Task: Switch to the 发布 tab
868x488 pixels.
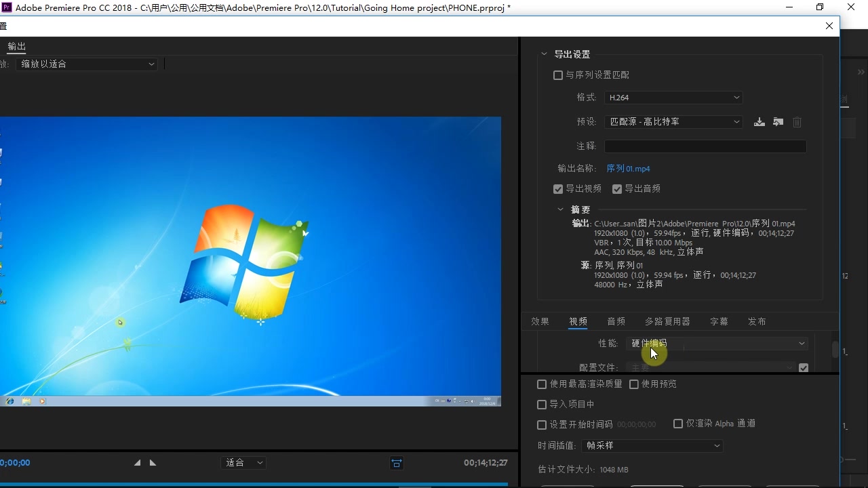Action: [757, 322]
